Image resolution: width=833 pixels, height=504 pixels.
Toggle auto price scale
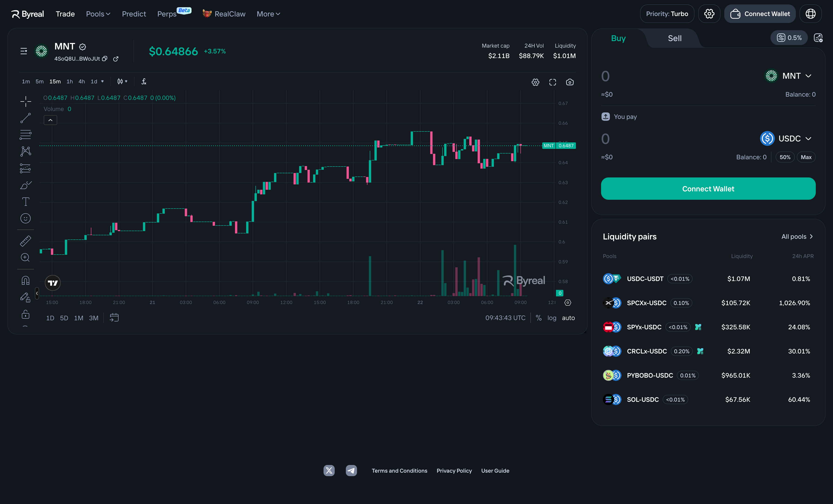tap(568, 318)
